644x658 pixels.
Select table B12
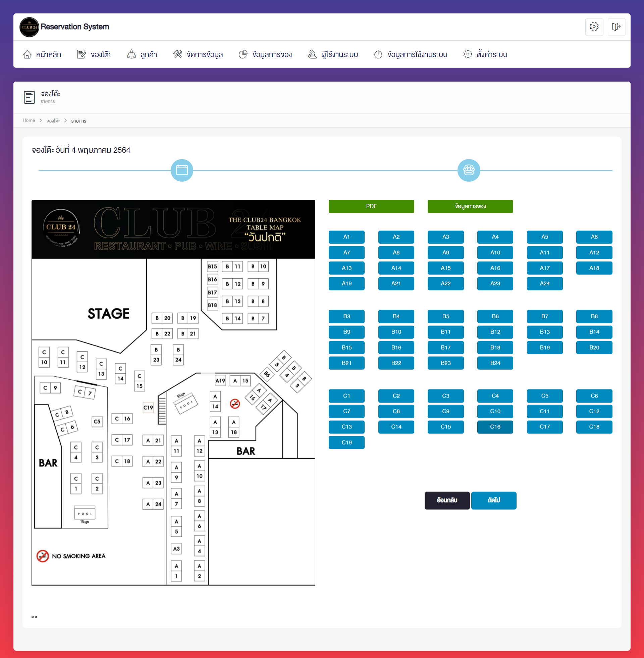click(495, 332)
